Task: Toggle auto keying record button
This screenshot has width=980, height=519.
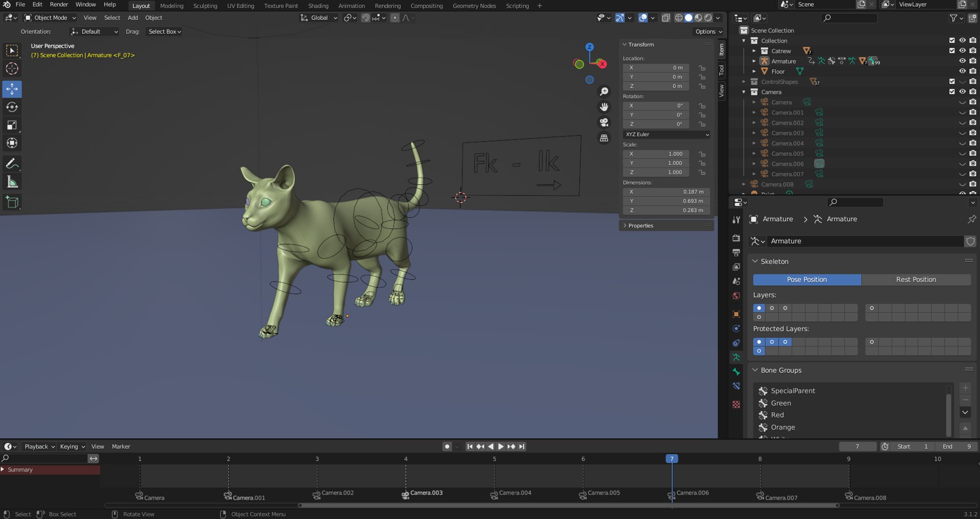Action: pyautogui.click(x=447, y=446)
